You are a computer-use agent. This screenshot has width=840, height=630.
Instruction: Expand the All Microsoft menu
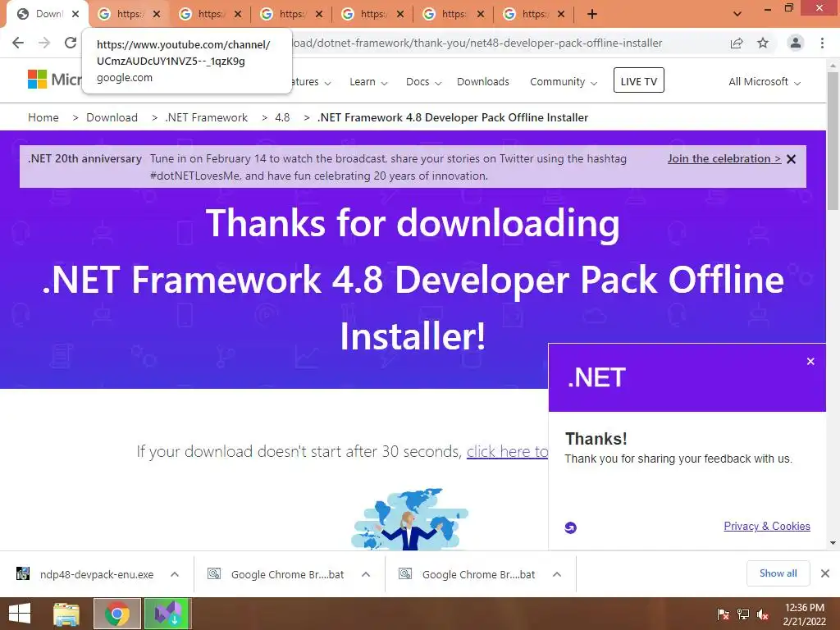(x=765, y=82)
